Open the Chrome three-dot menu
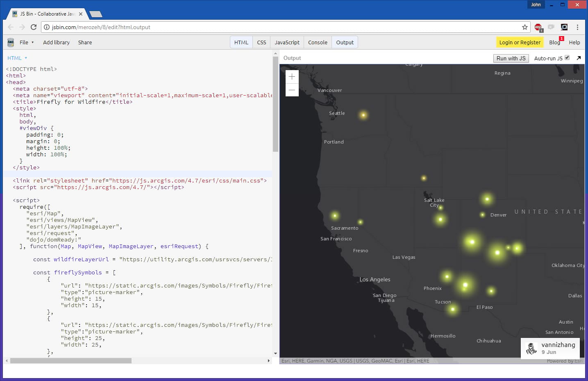588x381 pixels. pos(577,27)
